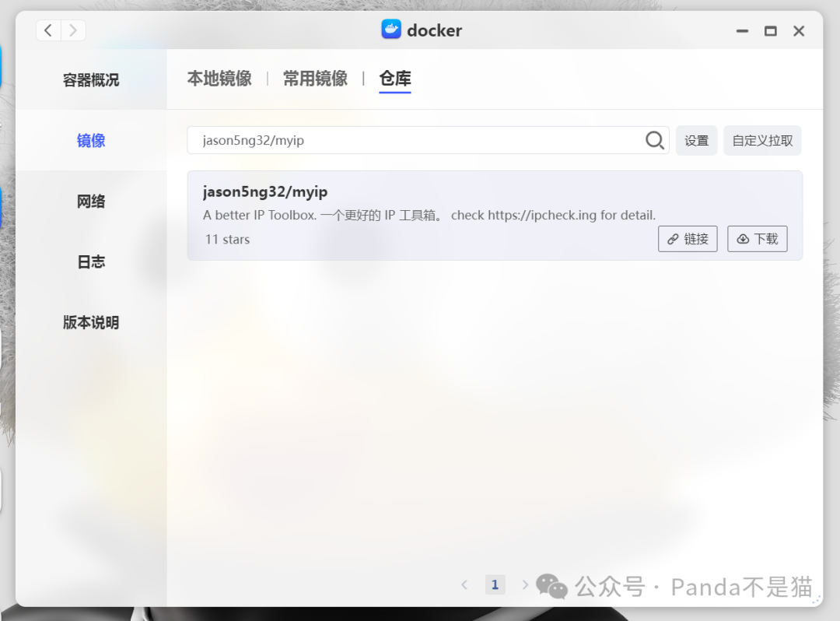Click the A better IP Toolbox description
Image resolution: width=840 pixels, height=621 pixels.
429,216
